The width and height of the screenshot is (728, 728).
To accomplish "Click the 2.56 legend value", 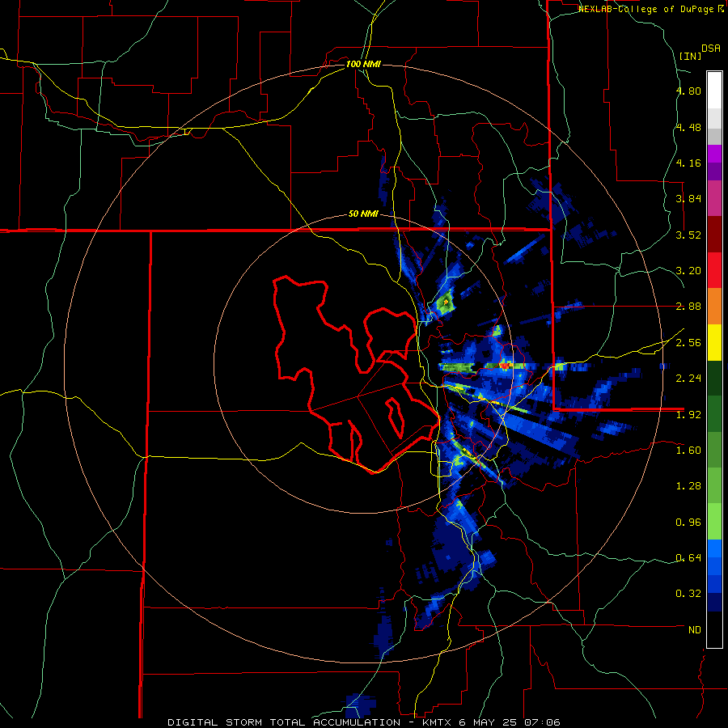I will pos(688,343).
